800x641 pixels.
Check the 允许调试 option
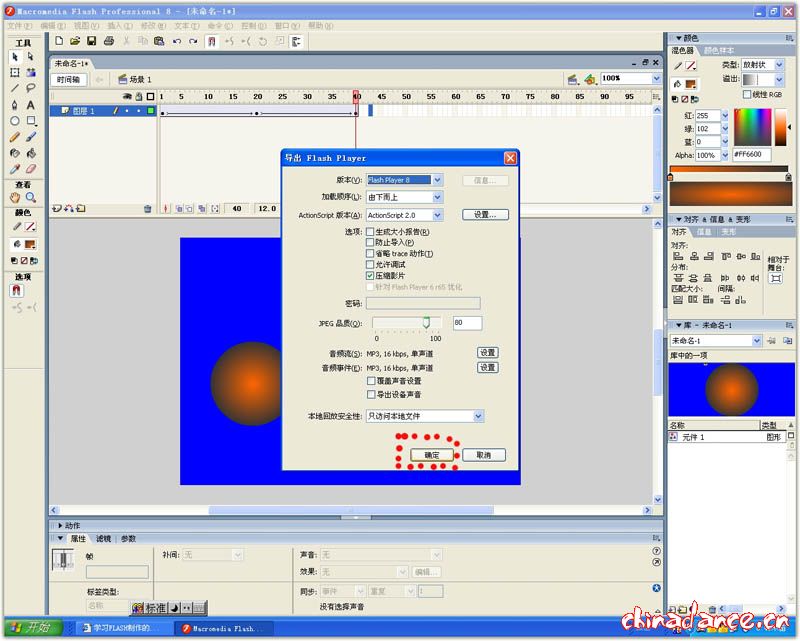(x=371, y=264)
